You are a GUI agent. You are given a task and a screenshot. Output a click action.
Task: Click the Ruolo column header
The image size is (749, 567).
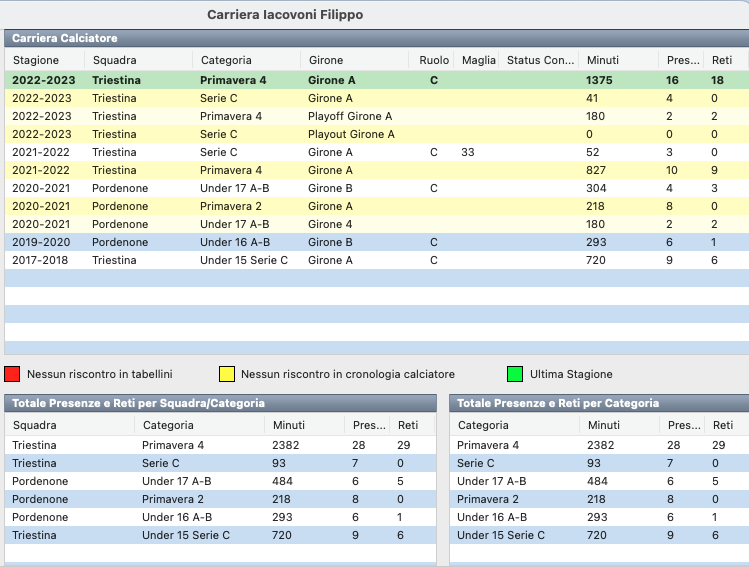[434, 60]
